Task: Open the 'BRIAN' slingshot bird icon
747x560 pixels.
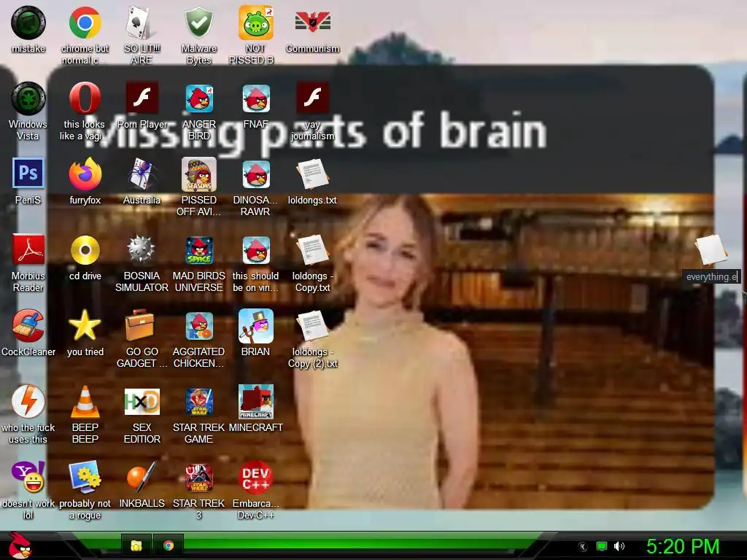Action: tap(256, 326)
